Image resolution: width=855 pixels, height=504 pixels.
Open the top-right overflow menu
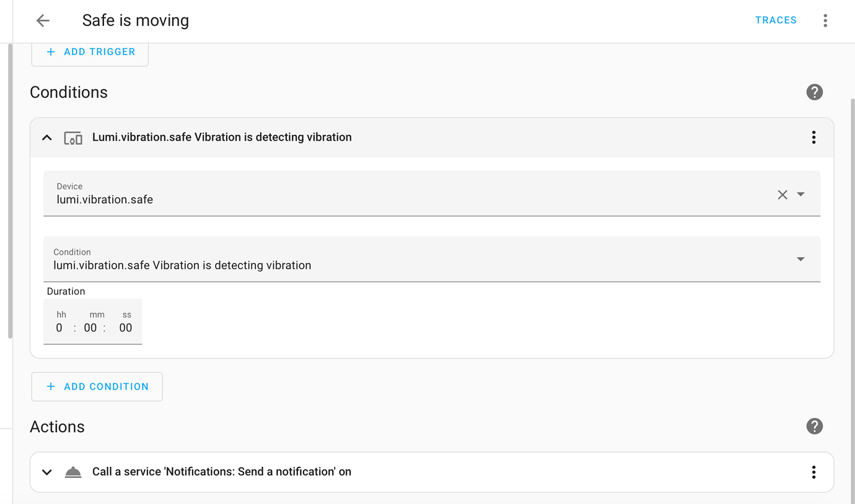click(825, 20)
